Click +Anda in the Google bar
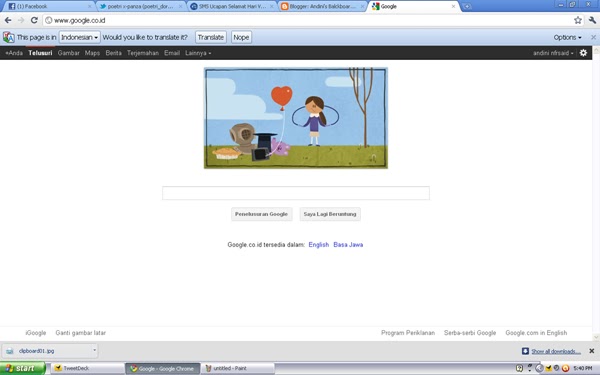 coord(14,53)
